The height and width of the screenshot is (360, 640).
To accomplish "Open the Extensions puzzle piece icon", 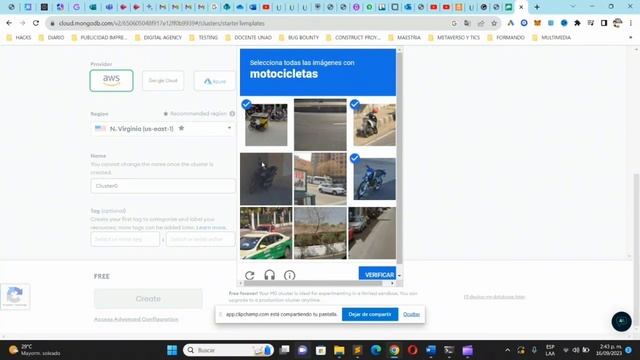I will (x=577, y=23).
